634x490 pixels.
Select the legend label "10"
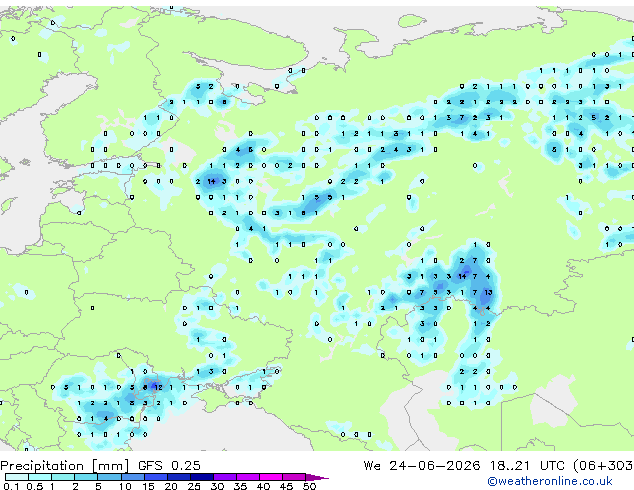click(x=125, y=486)
